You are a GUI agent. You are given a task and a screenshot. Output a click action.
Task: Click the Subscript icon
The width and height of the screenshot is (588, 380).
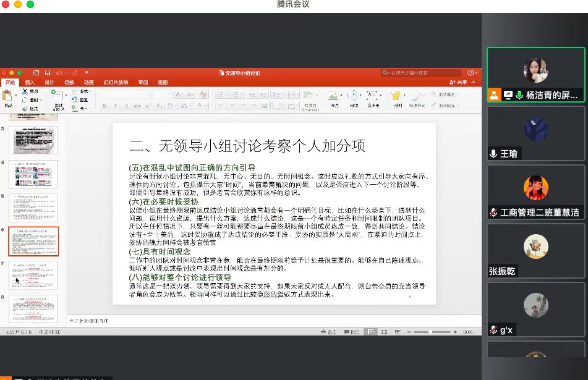point(160,106)
